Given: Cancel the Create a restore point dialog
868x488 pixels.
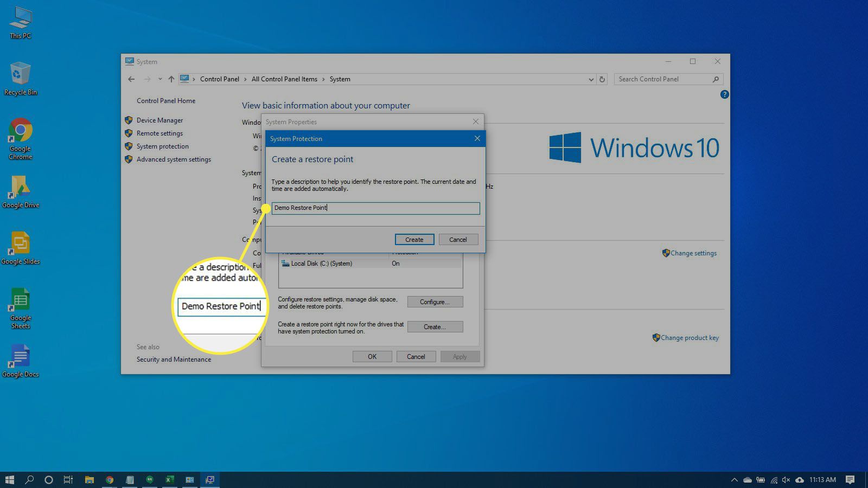Looking at the screenshot, I should [458, 240].
